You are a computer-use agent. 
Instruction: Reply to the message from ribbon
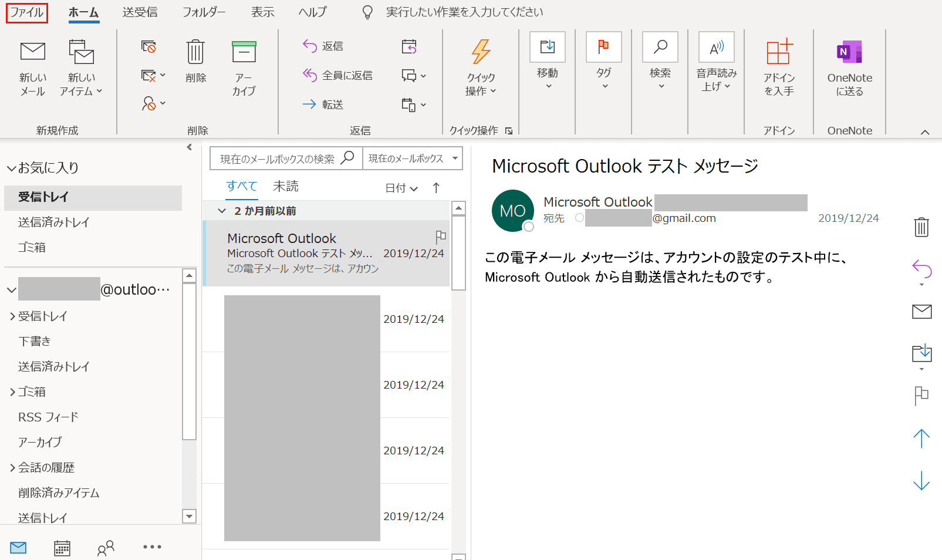323,46
